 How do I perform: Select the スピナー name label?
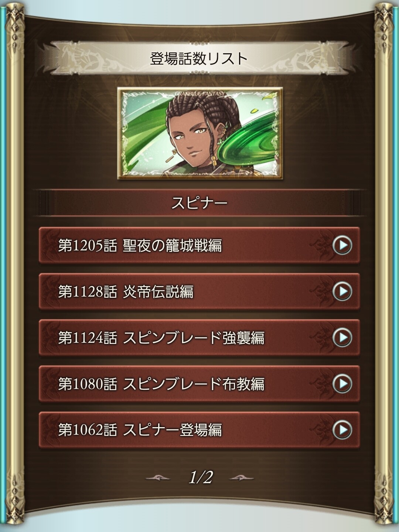[199, 203]
